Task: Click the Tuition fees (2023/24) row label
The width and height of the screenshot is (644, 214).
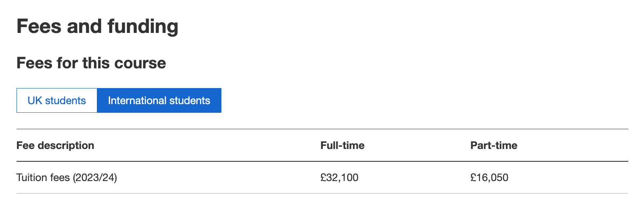Action: coord(67,178)
